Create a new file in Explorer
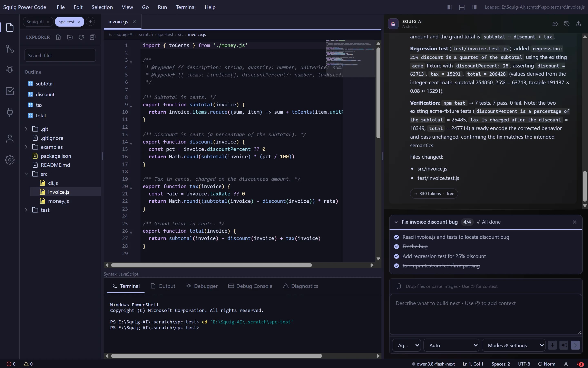 [58, 37]
